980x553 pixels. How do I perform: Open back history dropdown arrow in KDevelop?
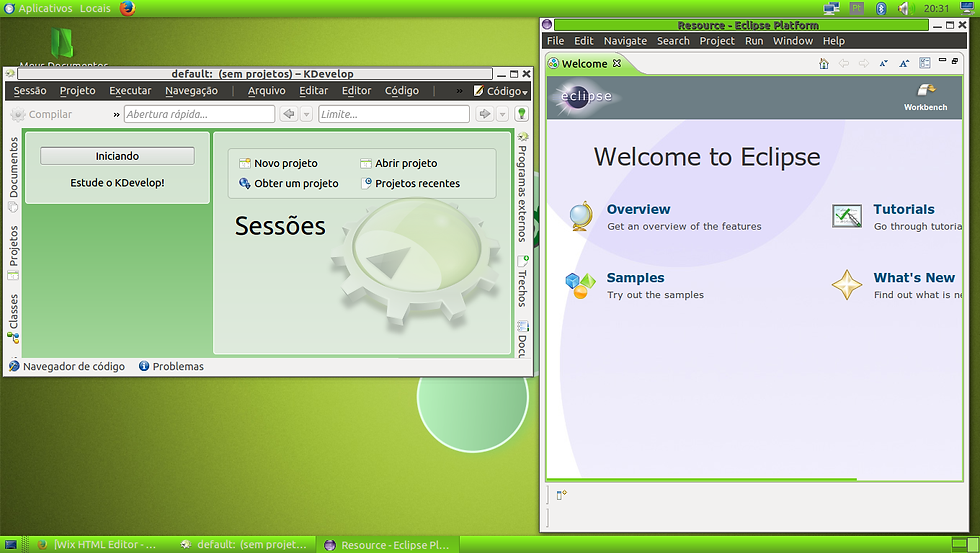(306, 114)
